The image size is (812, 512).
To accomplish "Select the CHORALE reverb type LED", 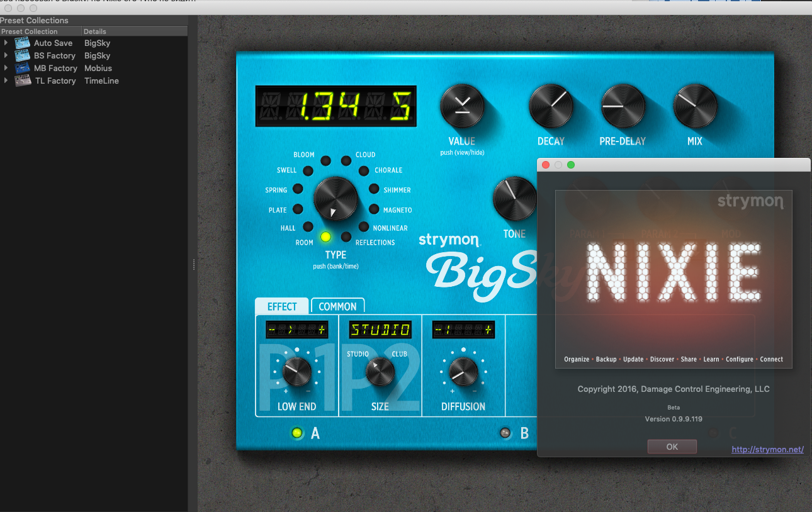I will 364,170.
